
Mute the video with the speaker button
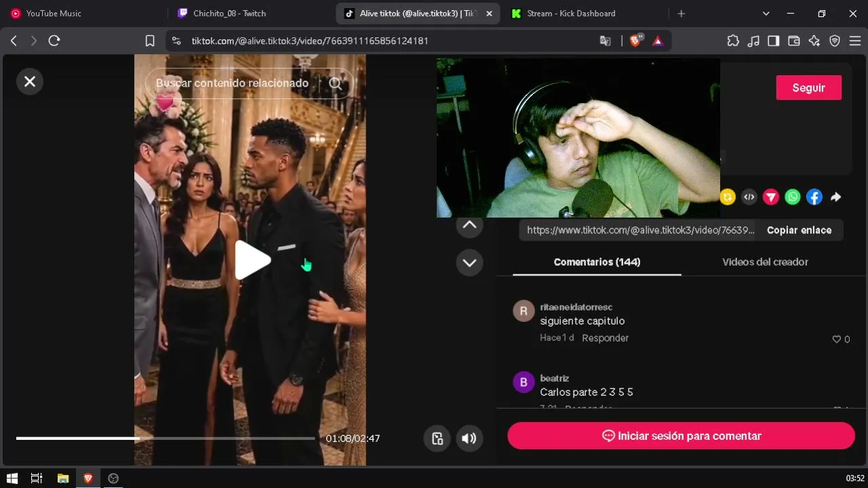(x=469, y=438)
